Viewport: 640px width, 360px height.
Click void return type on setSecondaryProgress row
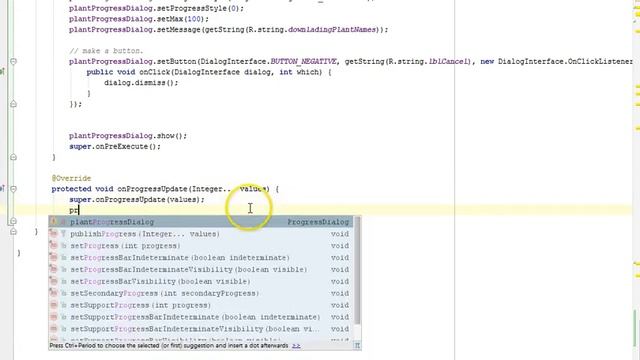pyautogui.click(x=340, y=293)
